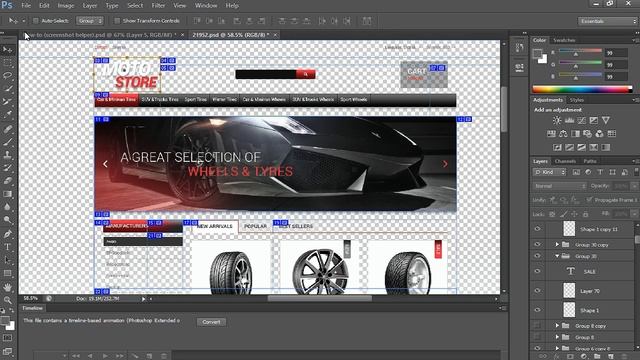Switch to the Swatches tab
Image resolution: width=640 pixels, height=360 pixels.
(564, 40)
